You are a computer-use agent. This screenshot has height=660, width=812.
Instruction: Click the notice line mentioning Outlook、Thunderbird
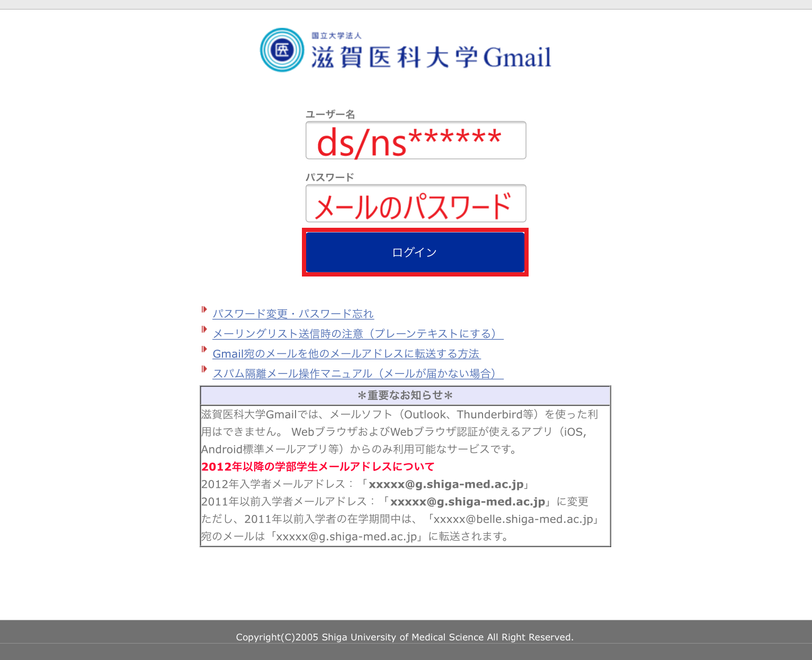click(399, 414)
